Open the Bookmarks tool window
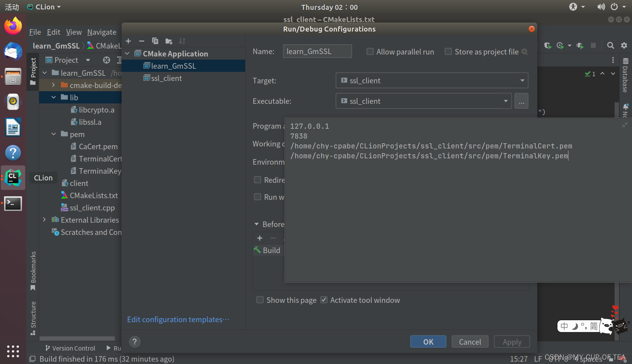The image size is (632, 364). [33, 271]
